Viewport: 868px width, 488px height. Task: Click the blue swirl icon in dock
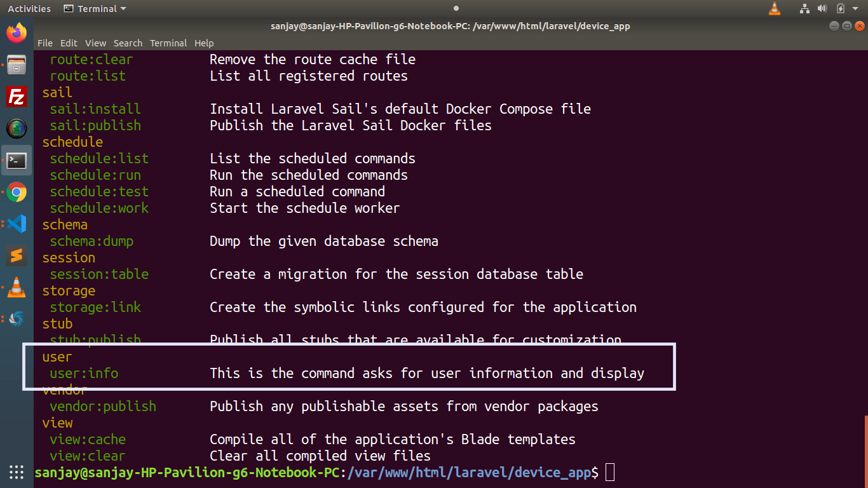(17, 318)
